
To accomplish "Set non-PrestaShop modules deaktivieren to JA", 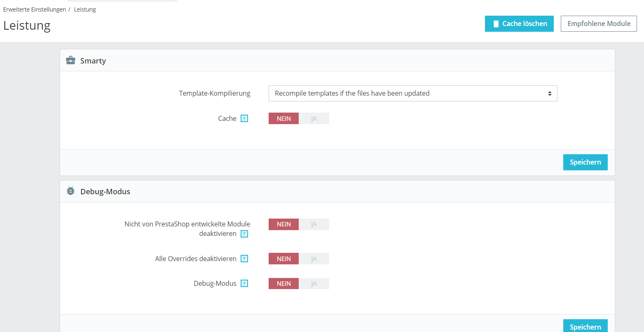I will (x=314, y=224).
